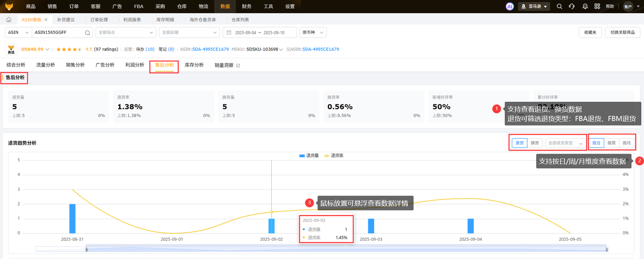The image size is (644, 259).
Task: Go to the home tab icon
Action: coord(9,20)
